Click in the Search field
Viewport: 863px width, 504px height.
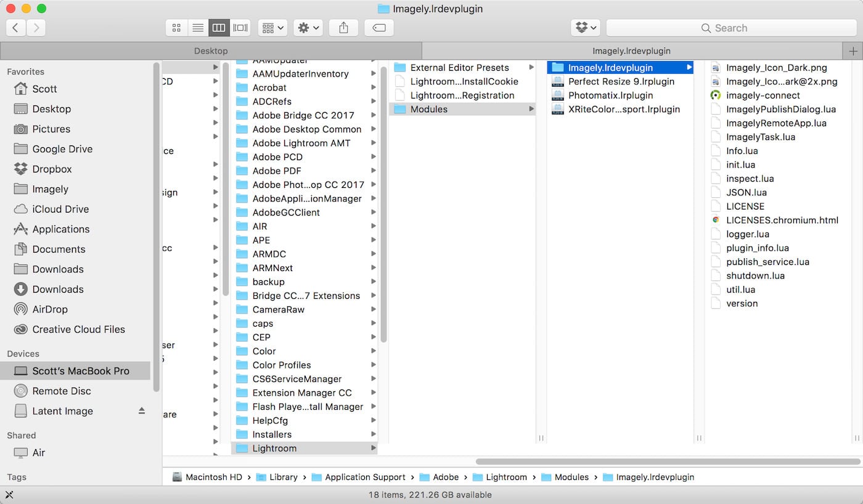(732, 28)
